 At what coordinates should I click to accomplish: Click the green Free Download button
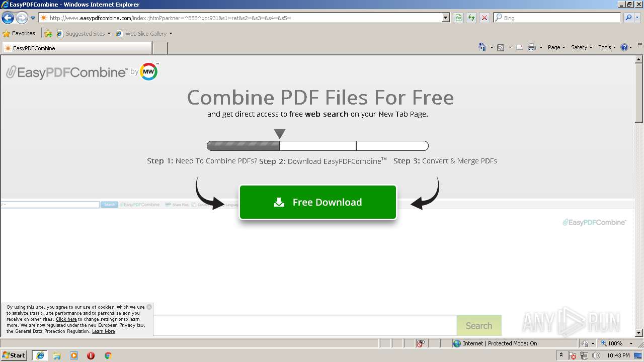pyautogui.click(x=318, y=202)
